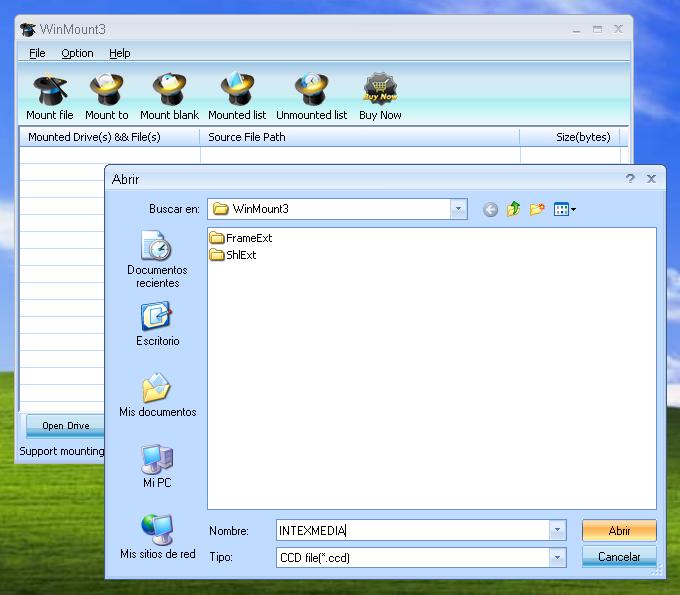Go to Documentos recientes in sidebar
Viewport: 680px width, 595px height.
point(157,259)
